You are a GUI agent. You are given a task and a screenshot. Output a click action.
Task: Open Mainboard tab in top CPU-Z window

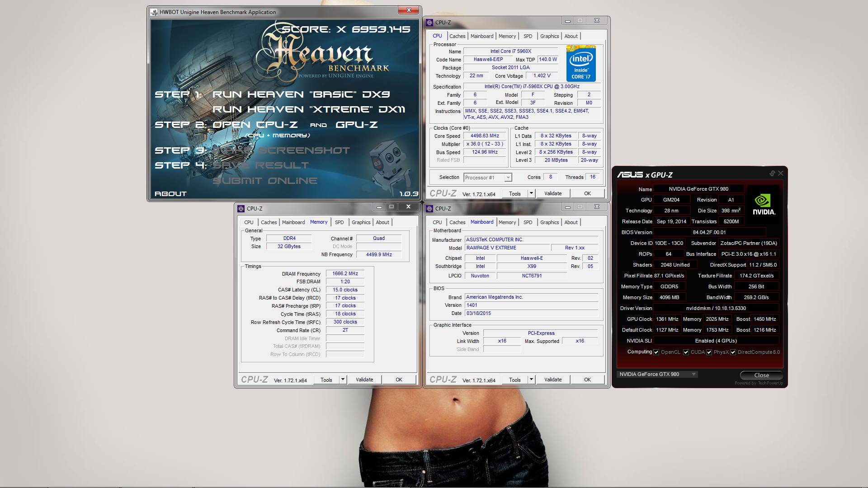click(x=482, y=36)
